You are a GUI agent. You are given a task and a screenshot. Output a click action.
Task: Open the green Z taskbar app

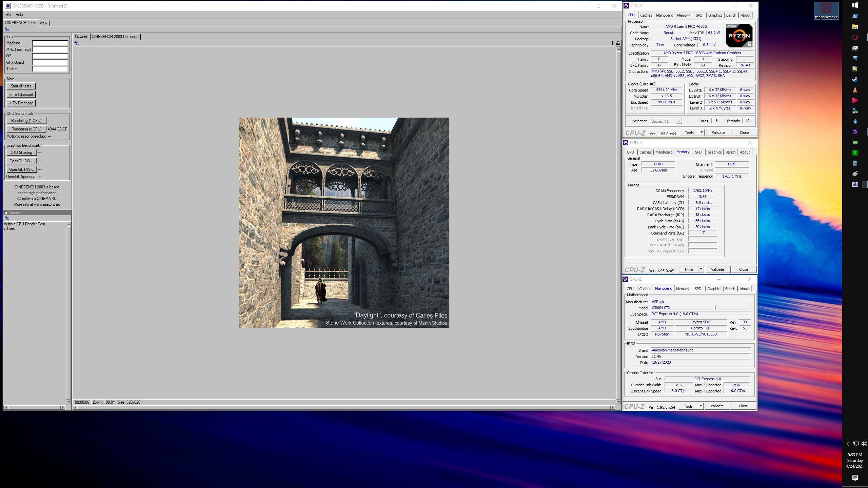(855, 153)
